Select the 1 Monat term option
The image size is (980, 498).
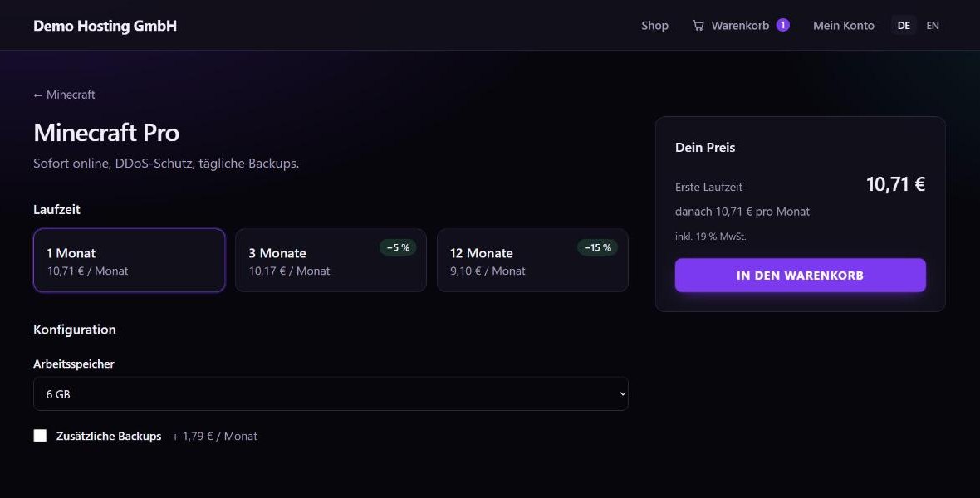130,260
